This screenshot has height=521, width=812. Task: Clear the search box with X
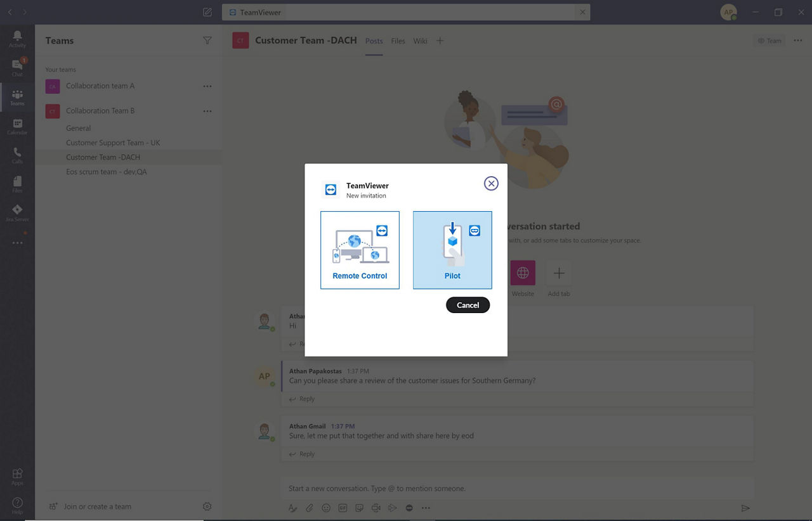point(582,12)
